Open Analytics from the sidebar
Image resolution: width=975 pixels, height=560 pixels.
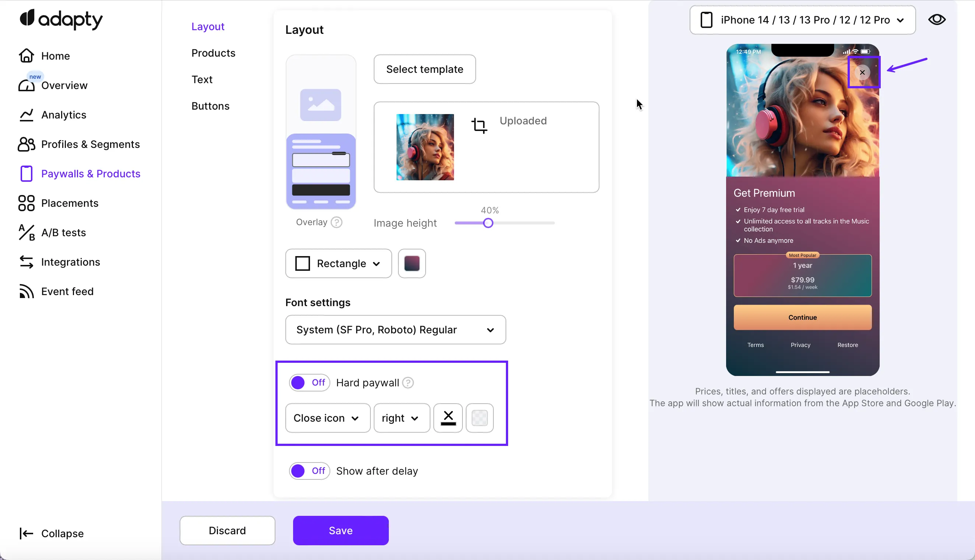(63, 115)
